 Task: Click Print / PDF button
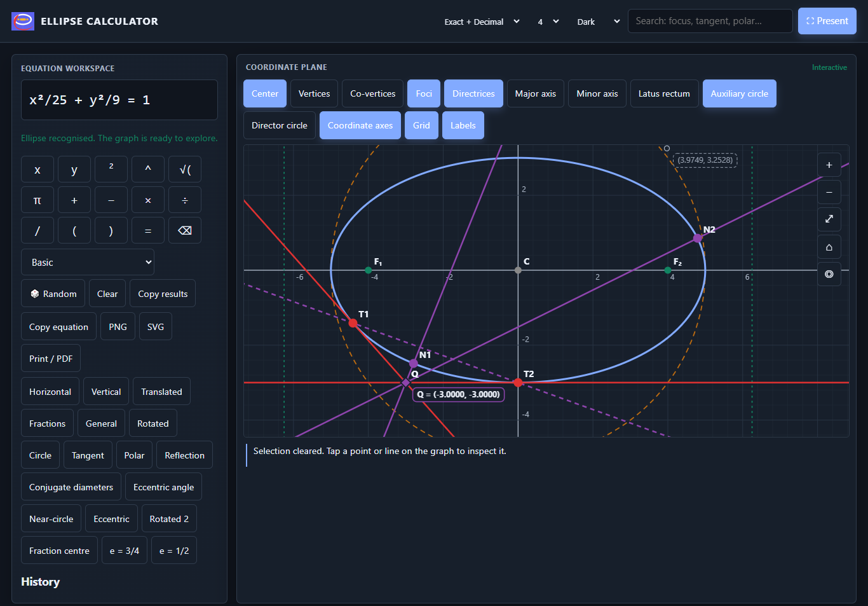[51, 359]
